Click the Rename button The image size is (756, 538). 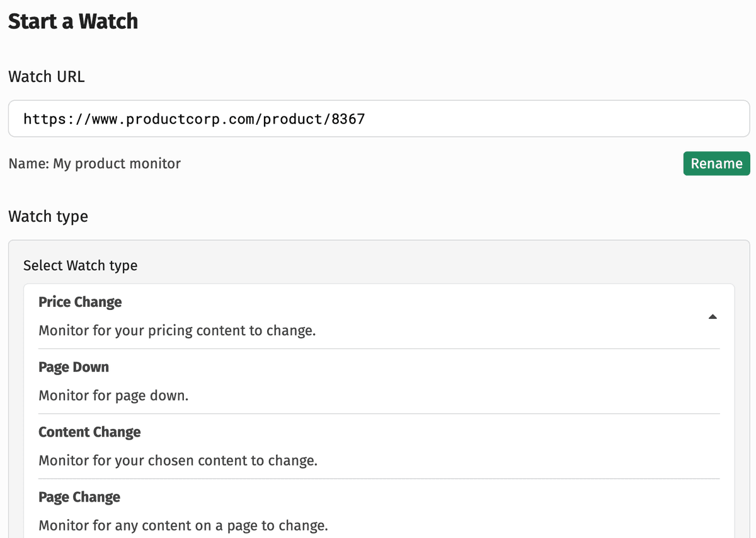(x=716, y=164)
